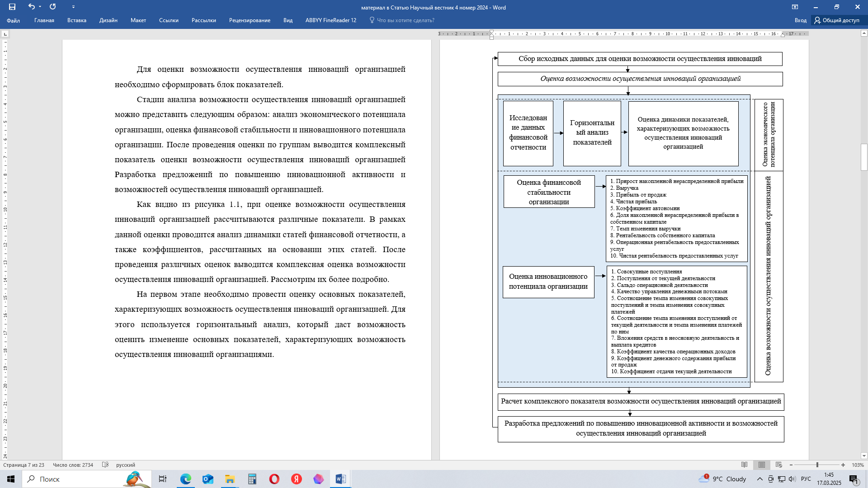Expand the Customize Quick Access Toolbar dropdown

tap(73, 7)
